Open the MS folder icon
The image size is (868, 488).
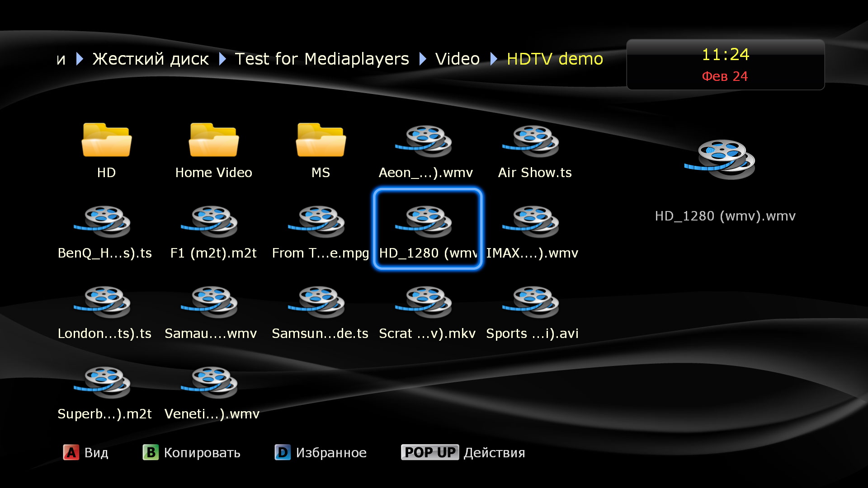pyautogui.click(x=321, y=141)
